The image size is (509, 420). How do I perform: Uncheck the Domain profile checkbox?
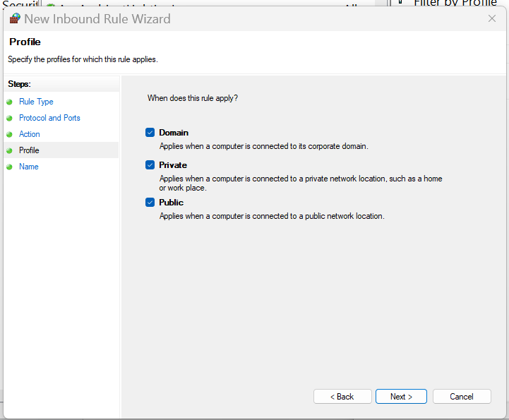coord(150,133)
